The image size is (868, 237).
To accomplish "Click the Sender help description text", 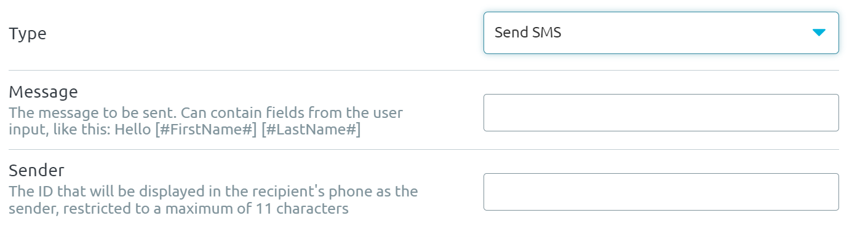I will tap(213, 200).
